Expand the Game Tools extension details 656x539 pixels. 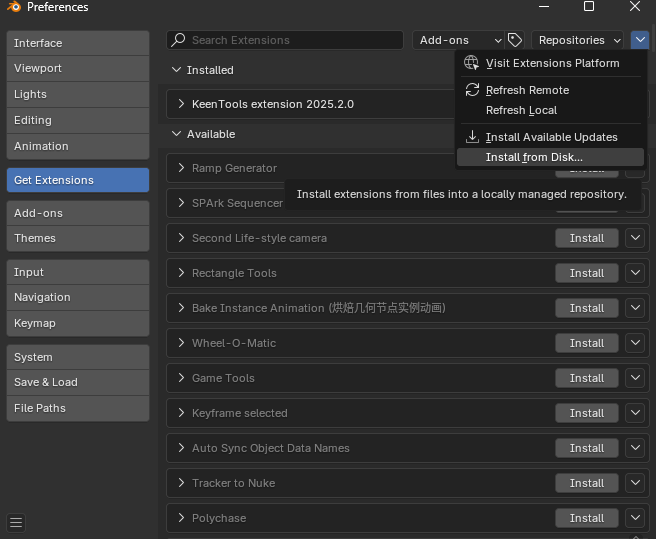click(181, 378)
